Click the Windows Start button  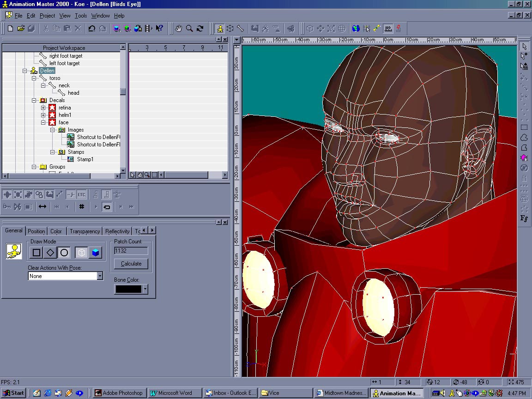click(x=13, y=393)
